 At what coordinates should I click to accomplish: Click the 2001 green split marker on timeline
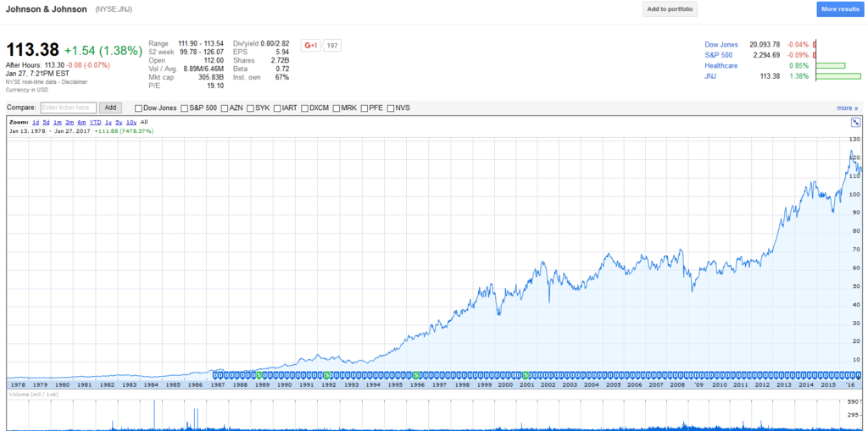tap(526, 374)
